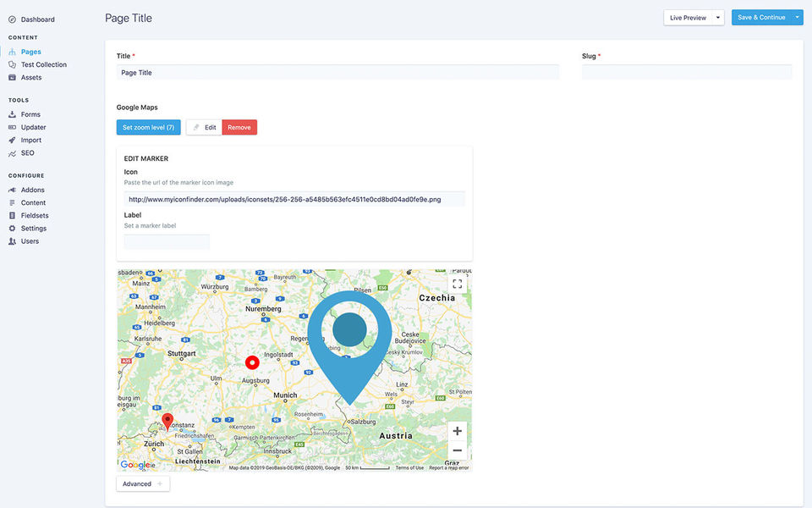The height and width of the screenshot is (508, 812).
Task: Open Users under Configure
Action: [30, 241]
